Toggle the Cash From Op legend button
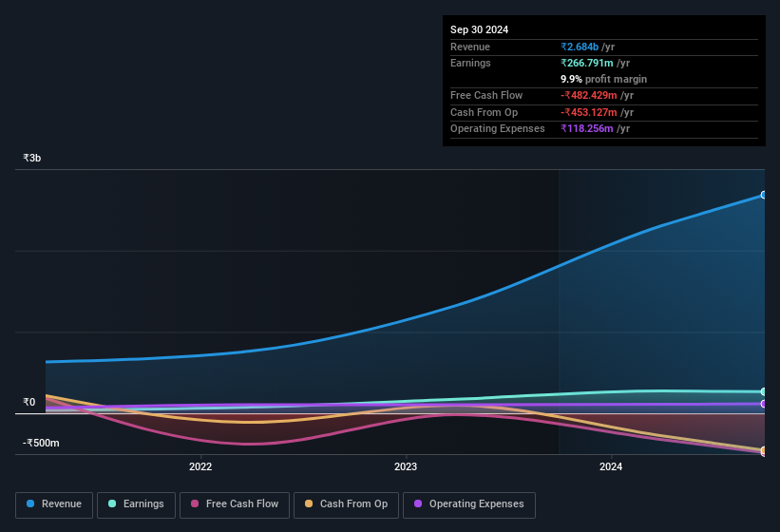 (346, 504)
